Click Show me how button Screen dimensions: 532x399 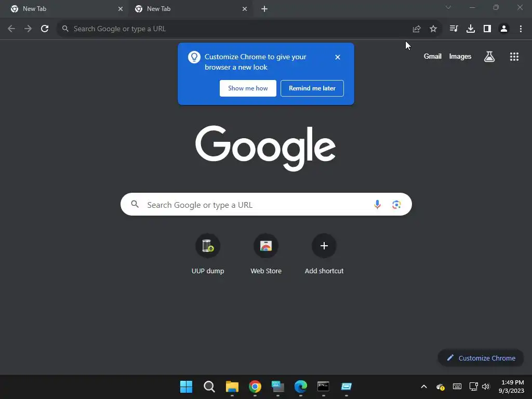[x=248, y=88]
